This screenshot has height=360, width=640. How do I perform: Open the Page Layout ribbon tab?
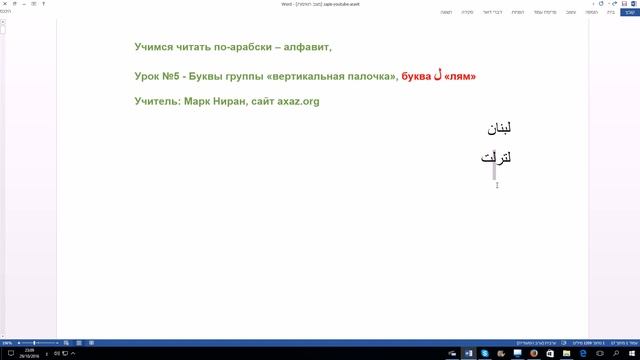(x=545, y=12)
